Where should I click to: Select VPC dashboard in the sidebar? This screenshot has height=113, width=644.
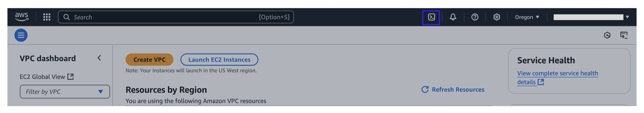click(x=48, y=58)
